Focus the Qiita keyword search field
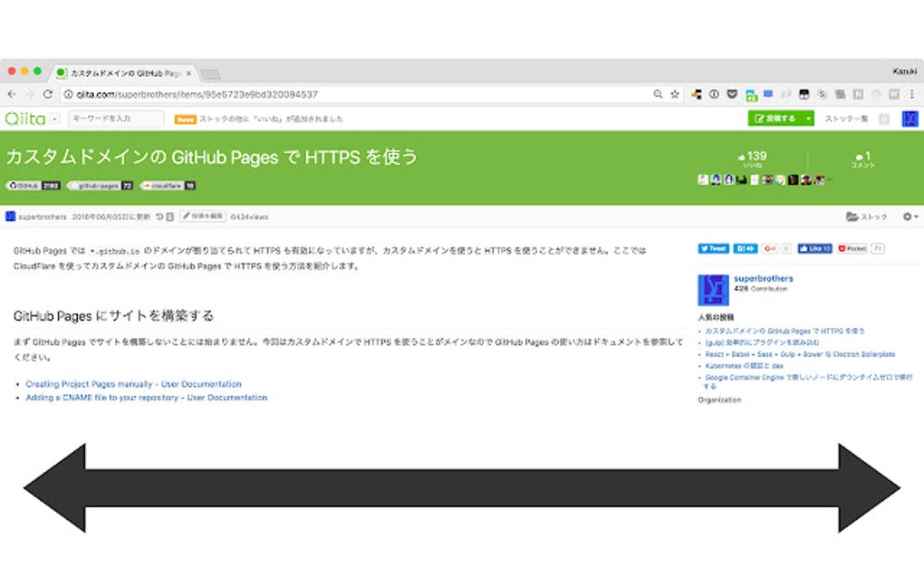The height and width of the screenshot is (578, 924). point(116,119)
